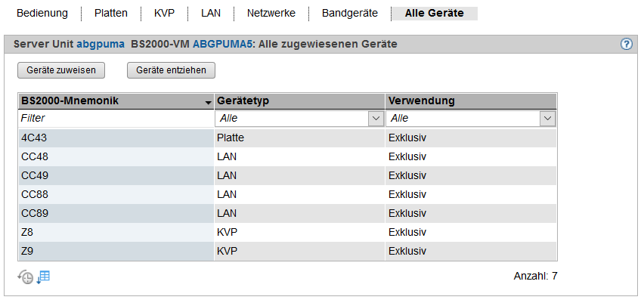
Task: Click the auto-refresh clock icon
Action: click(x=25, y=277)
